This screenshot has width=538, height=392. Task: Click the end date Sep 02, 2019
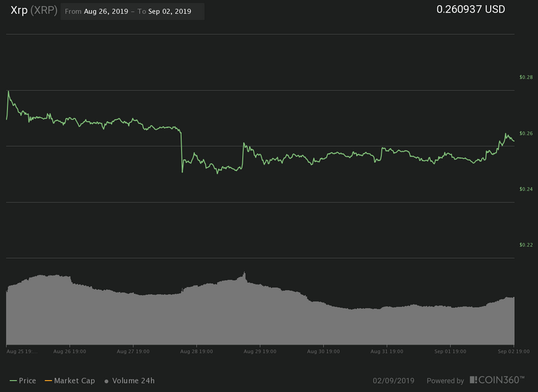pos(169,11)
